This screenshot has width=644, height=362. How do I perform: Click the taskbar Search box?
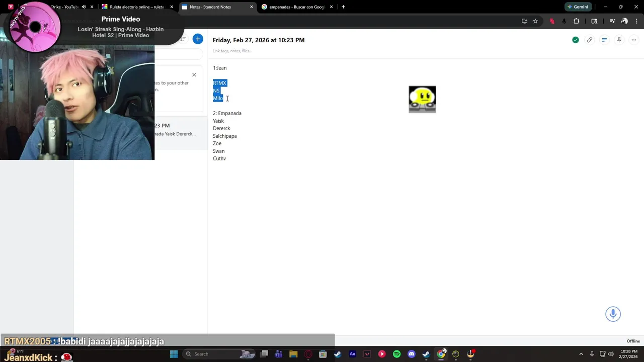[x=219, y=354]
